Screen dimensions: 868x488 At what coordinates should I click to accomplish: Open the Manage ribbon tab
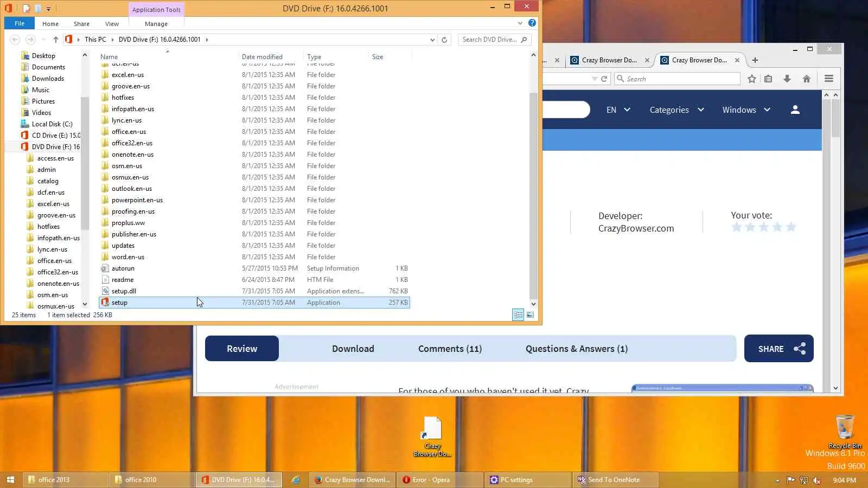pos(156,24)
